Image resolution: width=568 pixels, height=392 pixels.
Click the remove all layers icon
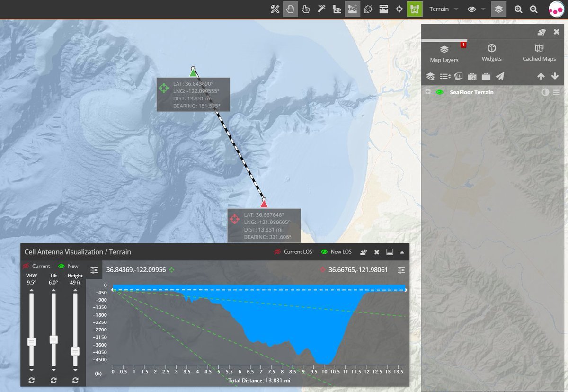[x=430, y=76]
